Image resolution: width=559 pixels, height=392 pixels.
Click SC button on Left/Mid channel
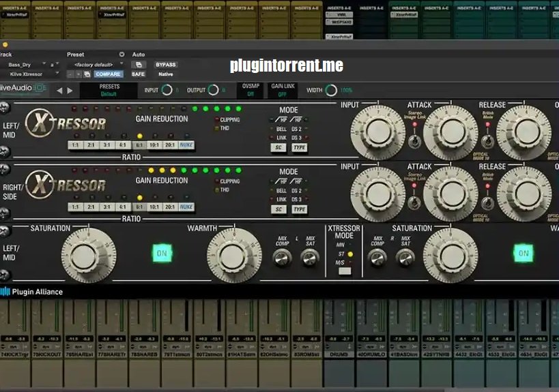coord(278,147)
